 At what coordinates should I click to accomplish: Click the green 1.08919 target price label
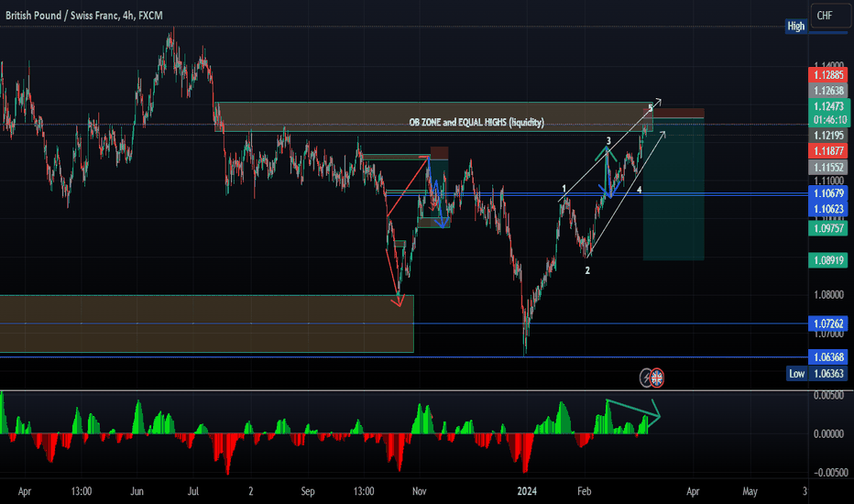pos(828,260)
